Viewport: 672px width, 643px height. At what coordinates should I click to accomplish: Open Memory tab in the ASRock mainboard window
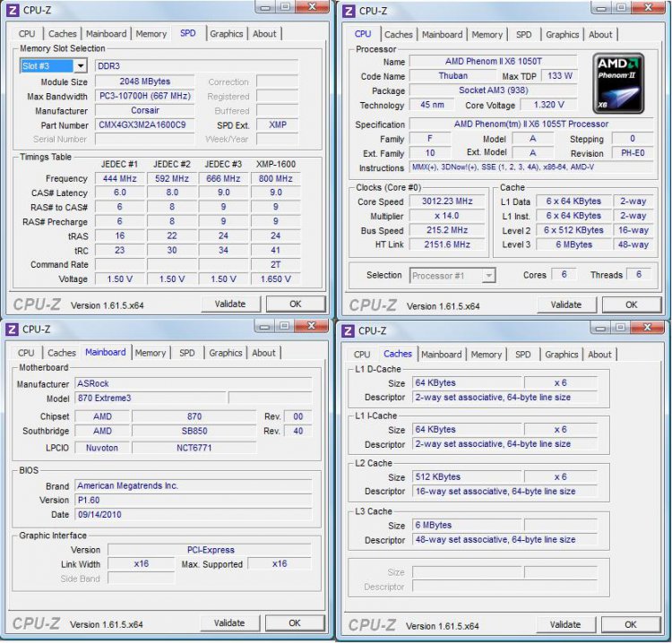pos(150,353)
